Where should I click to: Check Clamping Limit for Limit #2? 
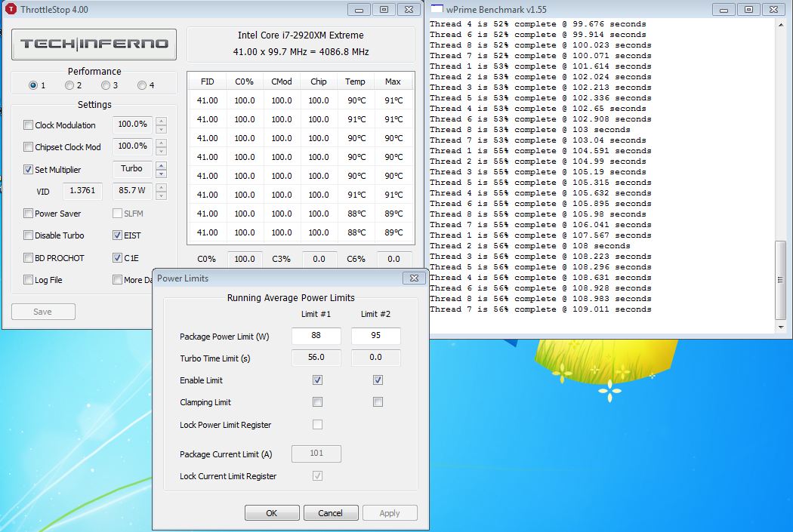click(378, 402)
